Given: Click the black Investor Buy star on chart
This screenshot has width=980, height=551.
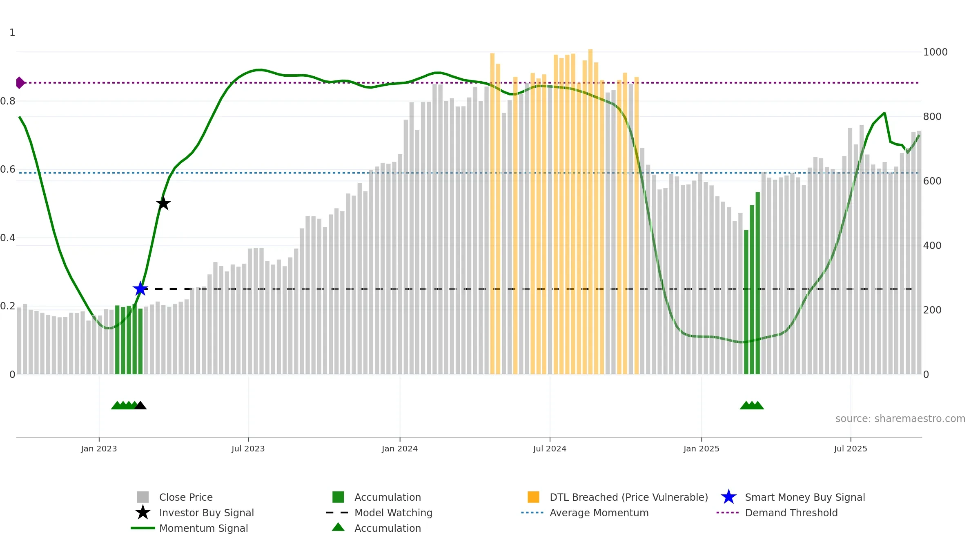Looking at the screenshot, I should click(x=163, y=203).
